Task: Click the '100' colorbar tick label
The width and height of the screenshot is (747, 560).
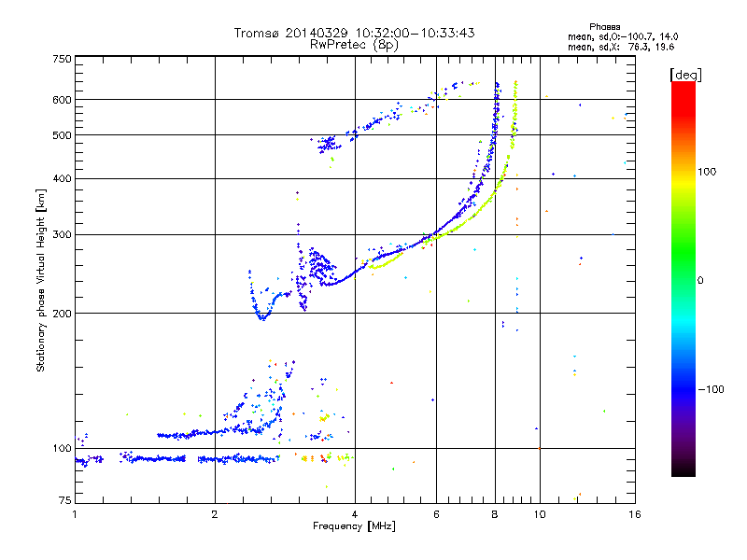Action: click(x=707, y=172)
